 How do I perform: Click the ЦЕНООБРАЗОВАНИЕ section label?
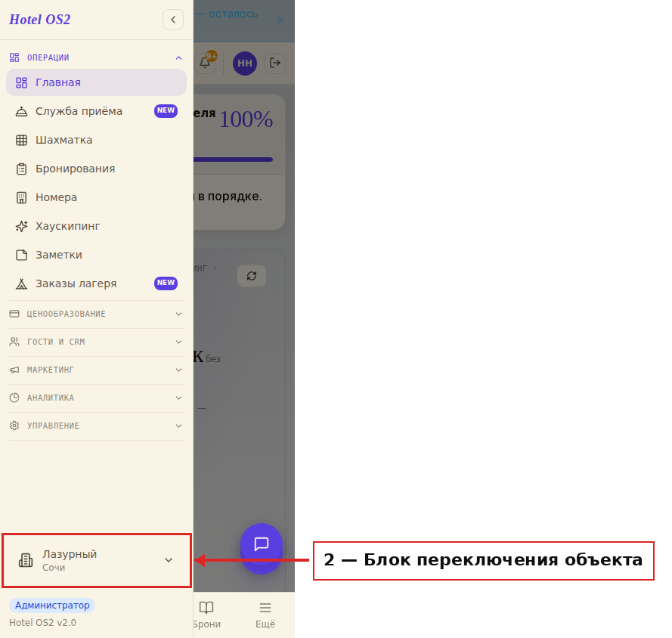[x=66, y=314]
